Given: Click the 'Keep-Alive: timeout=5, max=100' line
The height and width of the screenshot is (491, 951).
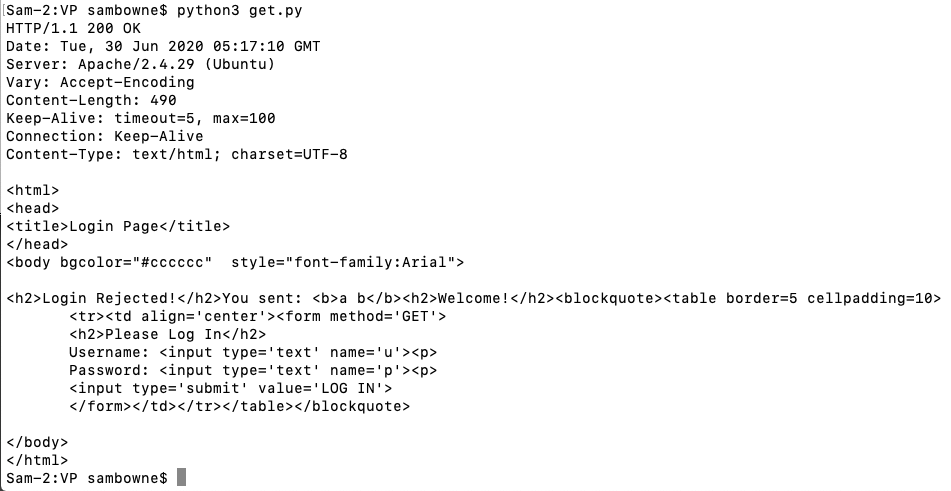Looking at the screenshot, I should coord(140,118).
